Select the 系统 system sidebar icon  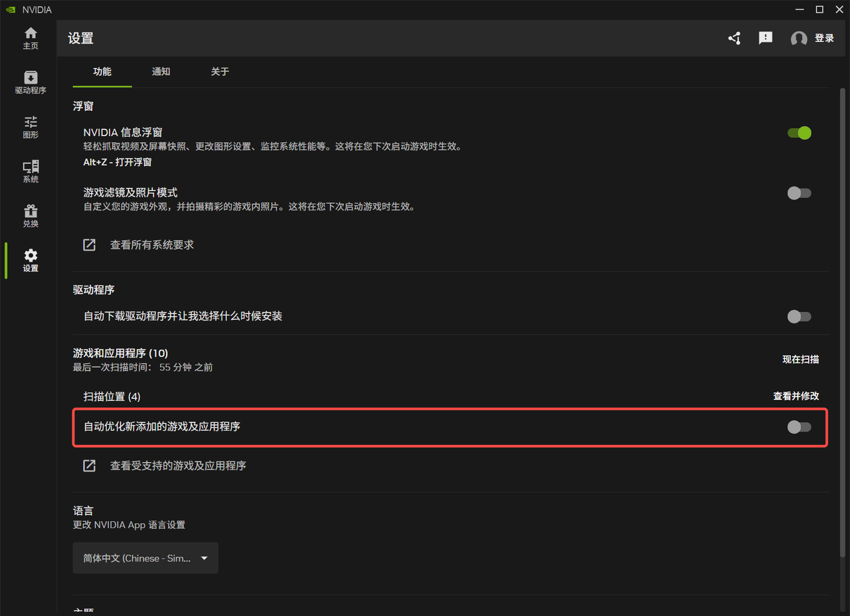pos(31,172)
